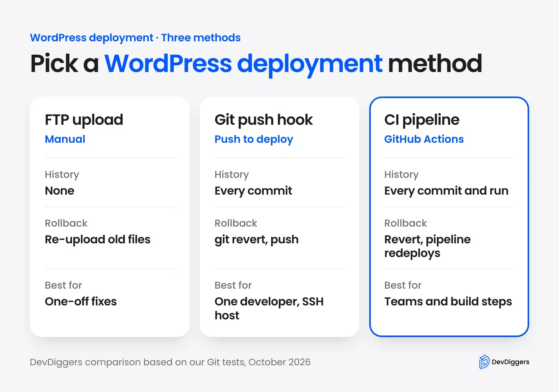Click the 'WordPress deployment · Three methods' subtitle
The width and height of the screenshot is (559, 392).
pyautogui.click(x=135, y=38)
